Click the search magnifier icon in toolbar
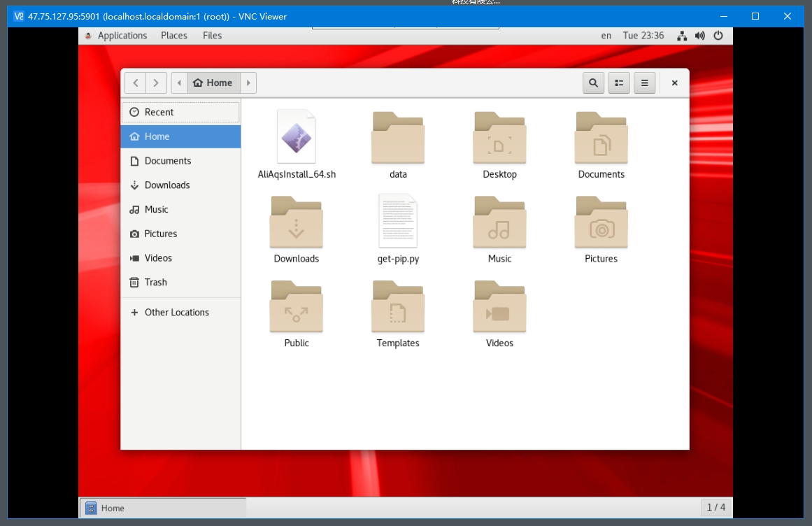 click(x=593, y=83)
